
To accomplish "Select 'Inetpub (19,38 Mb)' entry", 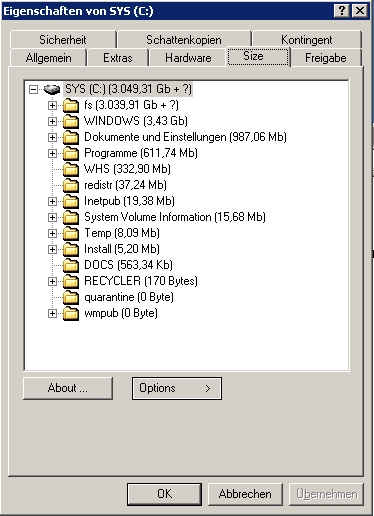I will click(x=129, y=201).
